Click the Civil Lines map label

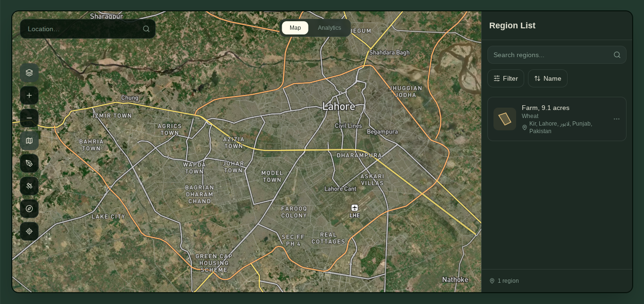[x=348, y=126]
